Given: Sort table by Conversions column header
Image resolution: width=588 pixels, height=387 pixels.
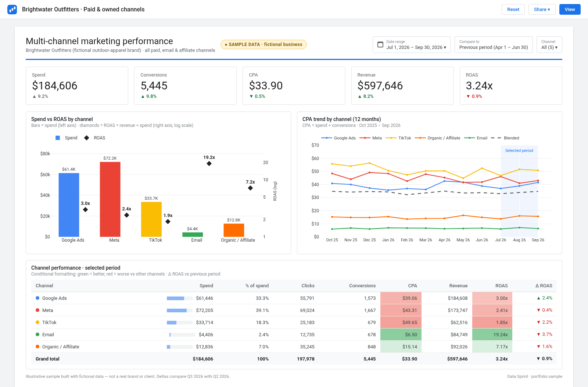Looking at the screenshot, I should (362, 286).
